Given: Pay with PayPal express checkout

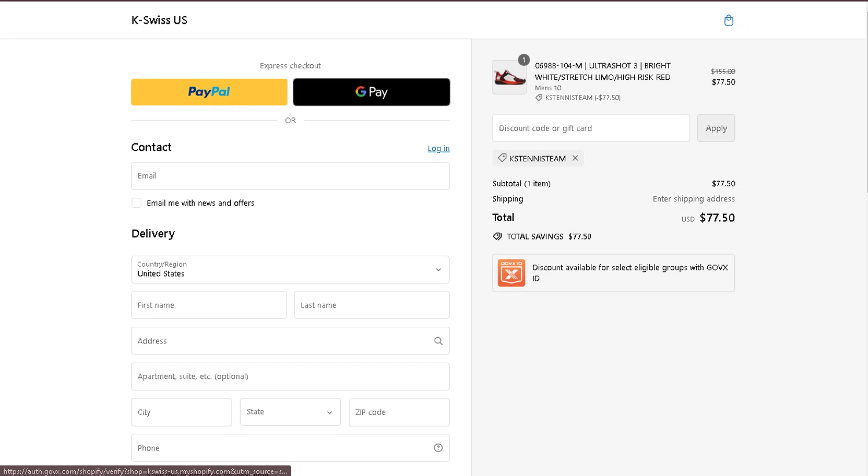Looking at the screenshot, I should 209,92.
